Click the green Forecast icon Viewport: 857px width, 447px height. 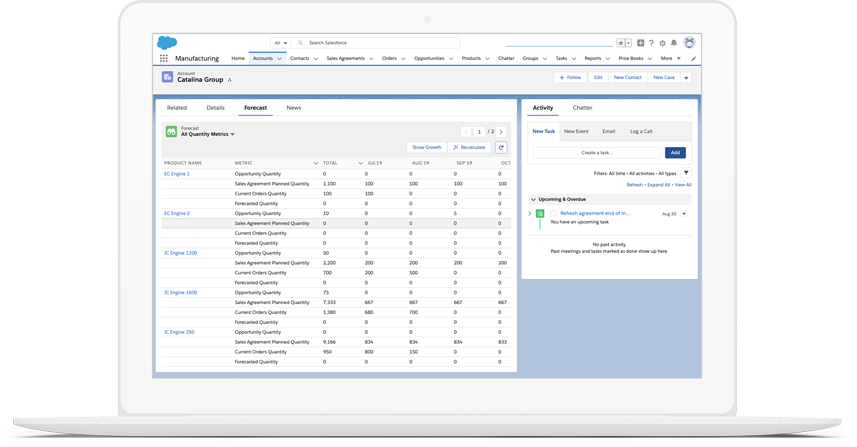[171, 132]
